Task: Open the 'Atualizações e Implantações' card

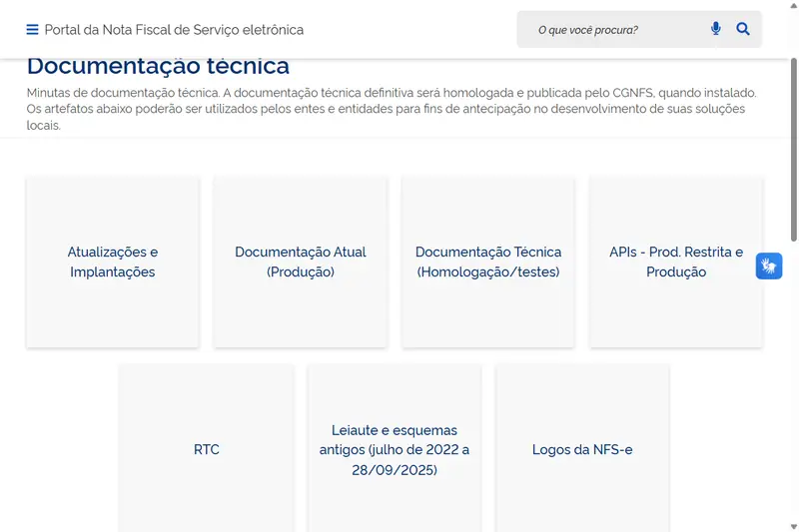Action: coord(113,263)
